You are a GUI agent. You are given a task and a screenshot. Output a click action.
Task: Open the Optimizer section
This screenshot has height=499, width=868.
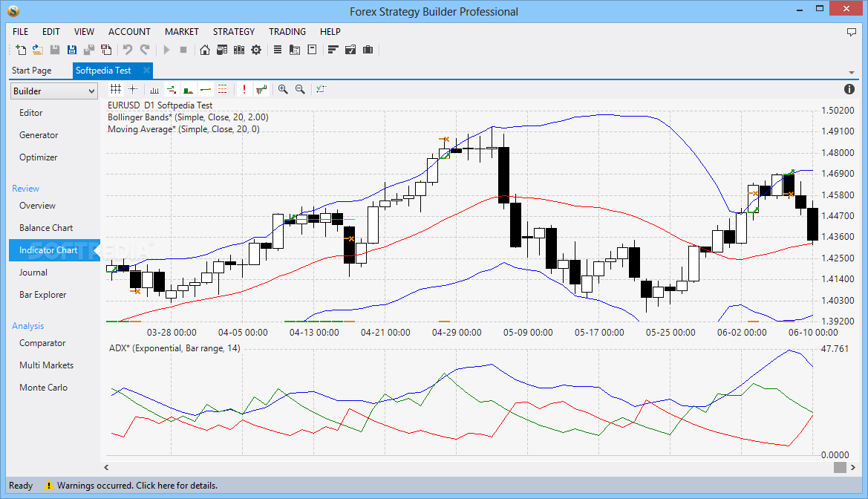[38, 157]
